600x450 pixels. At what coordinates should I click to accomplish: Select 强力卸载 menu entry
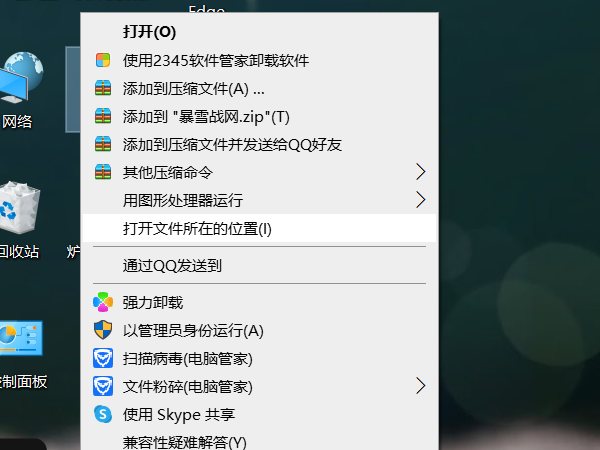259,302
